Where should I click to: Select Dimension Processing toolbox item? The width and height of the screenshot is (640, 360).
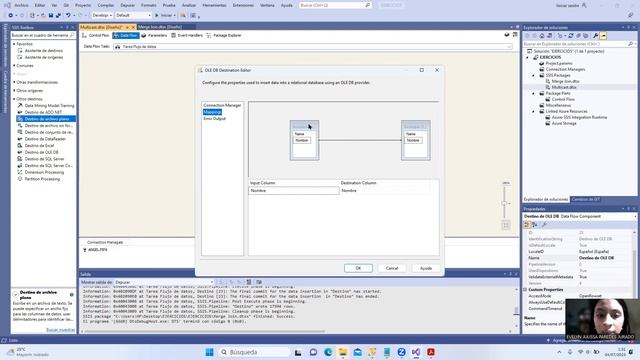(44, 172)
